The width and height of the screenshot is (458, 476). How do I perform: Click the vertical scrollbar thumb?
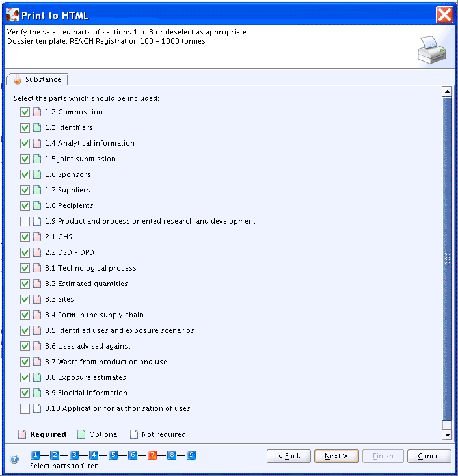click(447, 259)
